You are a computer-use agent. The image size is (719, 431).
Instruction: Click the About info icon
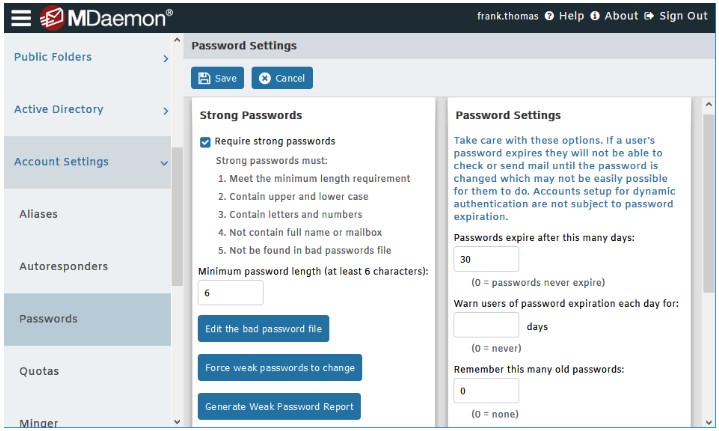[595, 16]
